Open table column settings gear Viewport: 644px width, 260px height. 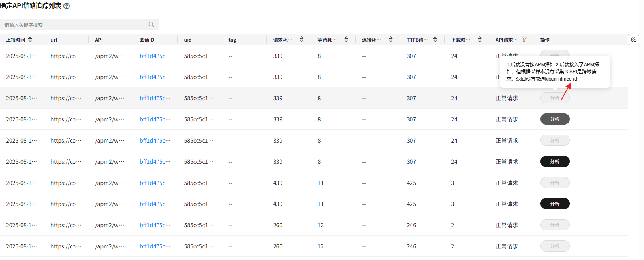pos(634,40)
